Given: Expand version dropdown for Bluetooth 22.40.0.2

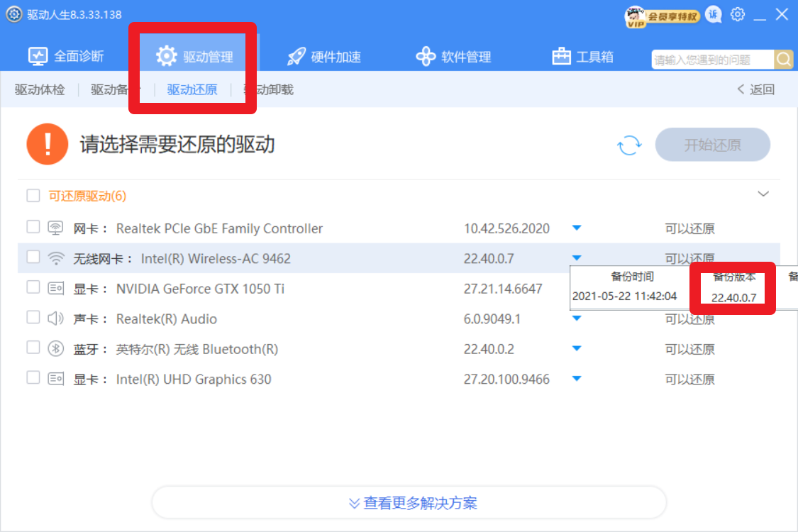Looking at the screenshot, I should coord(577,348).
